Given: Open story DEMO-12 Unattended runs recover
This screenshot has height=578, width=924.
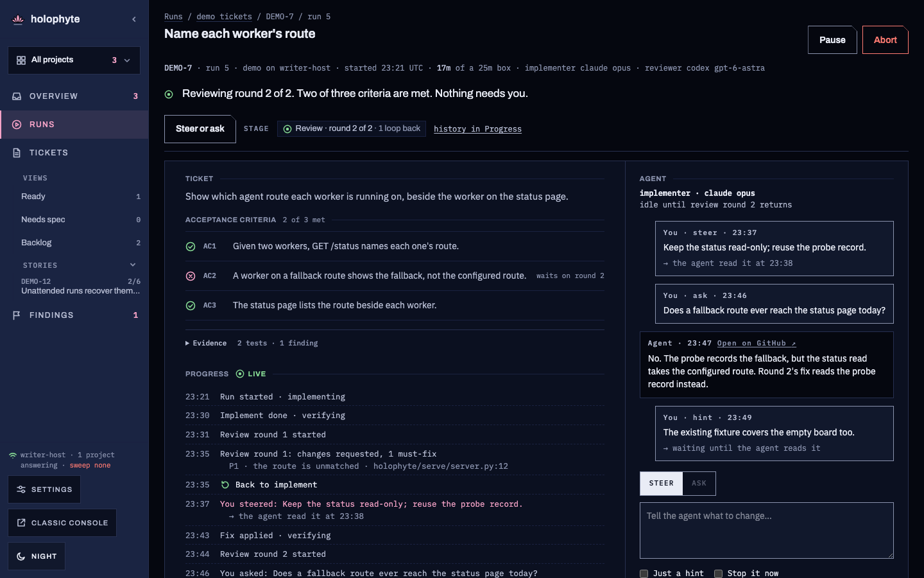Looking at the screenshot, I should click(80, 286).
